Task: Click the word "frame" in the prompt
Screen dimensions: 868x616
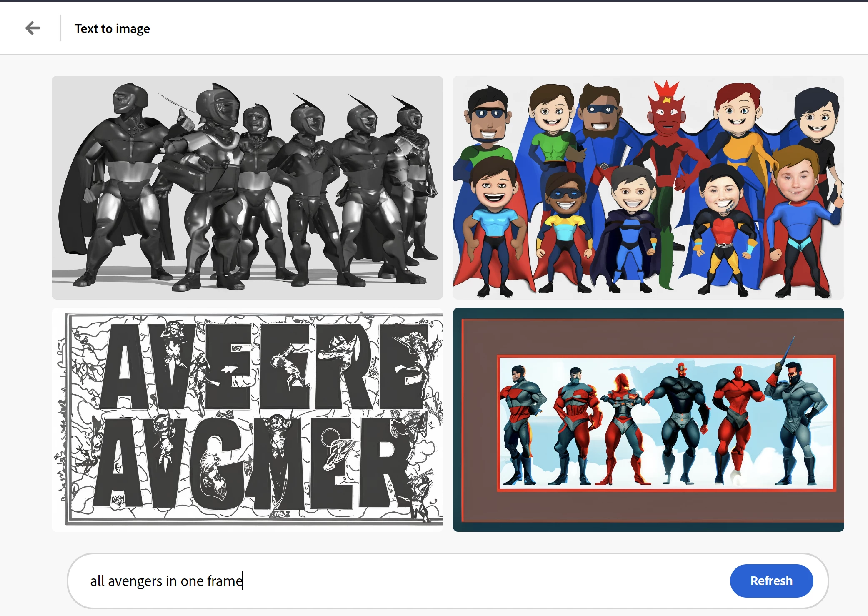Action: click(x=225, y=581)
